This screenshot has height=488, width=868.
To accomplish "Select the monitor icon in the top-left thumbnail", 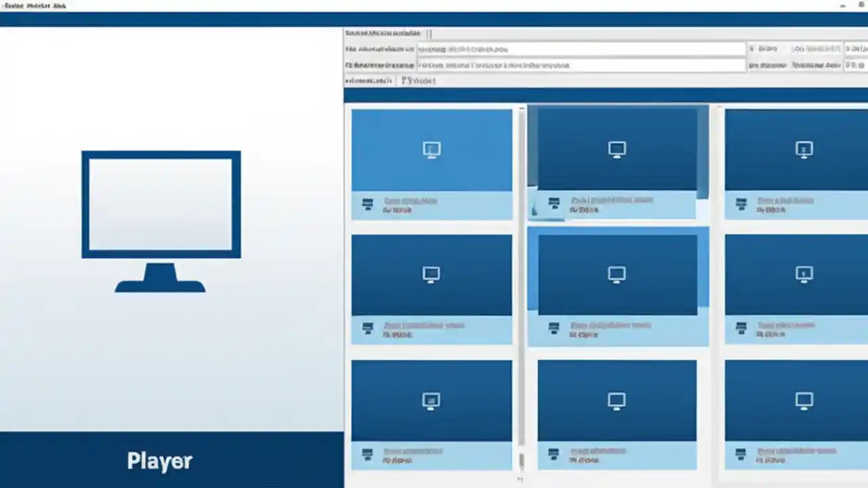I will pyautogui.click(x=431, y=150).
